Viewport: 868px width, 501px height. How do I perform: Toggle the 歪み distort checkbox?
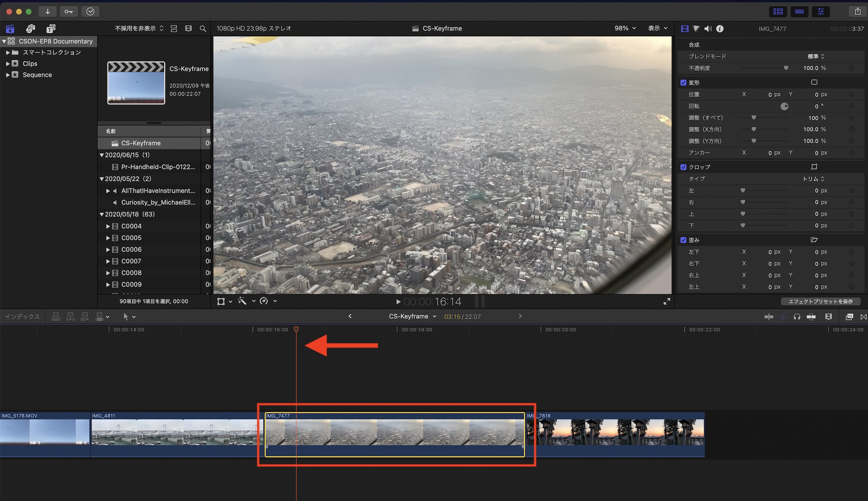coord(684,240)
